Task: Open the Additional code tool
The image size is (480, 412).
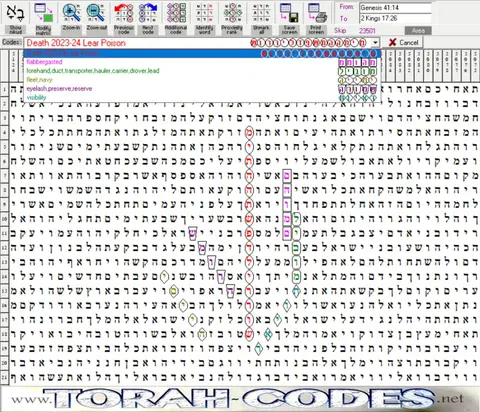Action: click(x=176, y=18)
